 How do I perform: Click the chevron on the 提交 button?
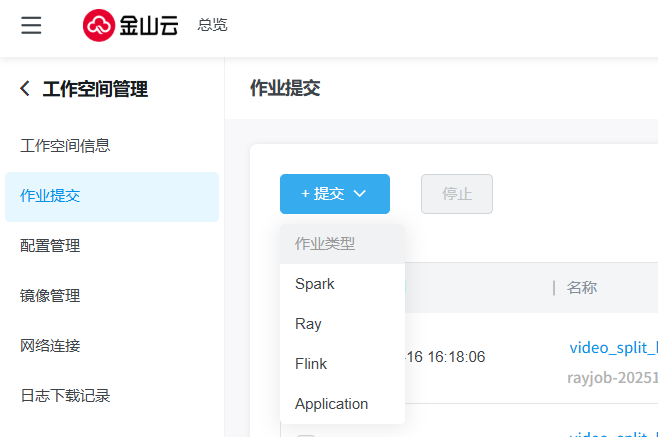(x=360, y=194)
